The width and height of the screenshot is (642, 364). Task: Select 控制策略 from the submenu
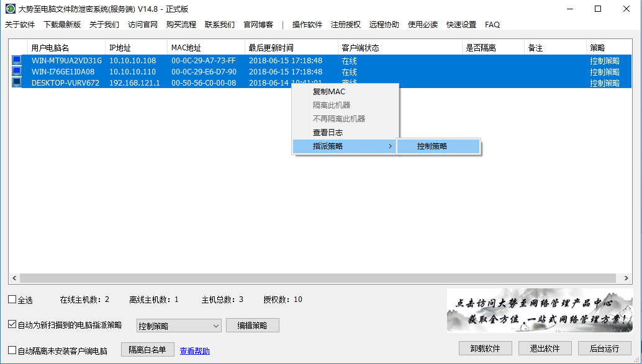point(438,146)
